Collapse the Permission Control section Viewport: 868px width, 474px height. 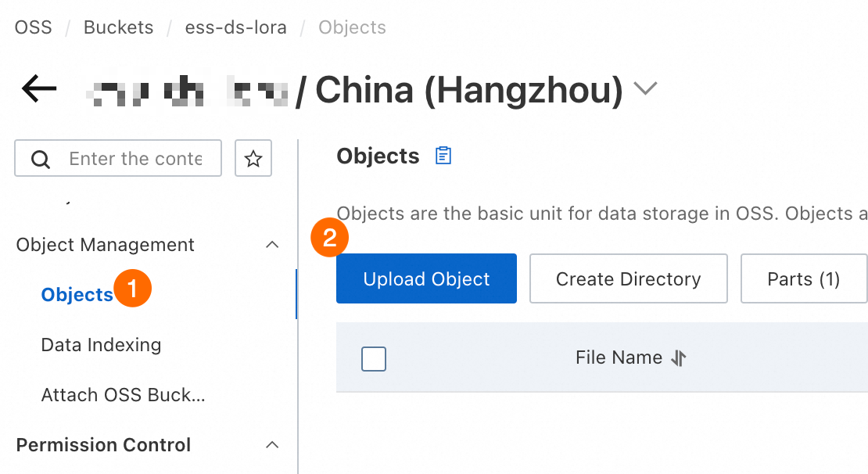click(x=272, y=445)
